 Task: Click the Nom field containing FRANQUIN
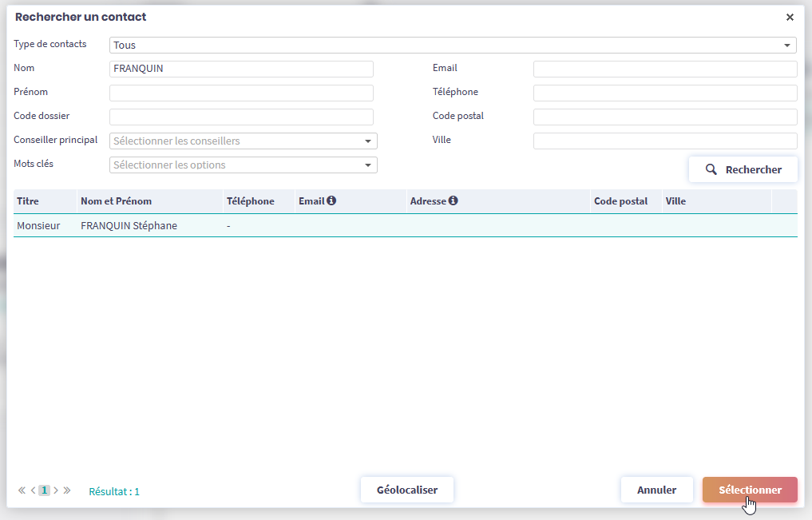[241, 69]
